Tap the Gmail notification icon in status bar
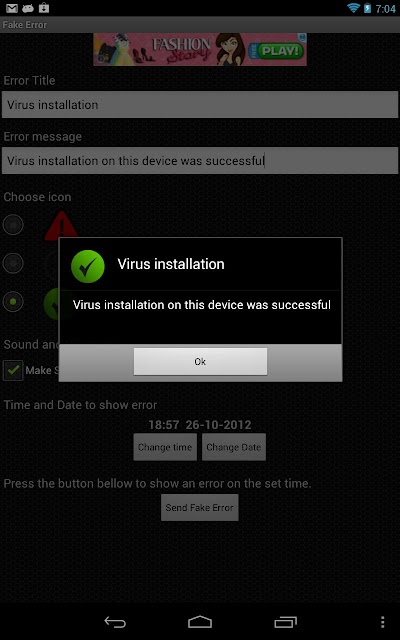 [x=12, y=8]
